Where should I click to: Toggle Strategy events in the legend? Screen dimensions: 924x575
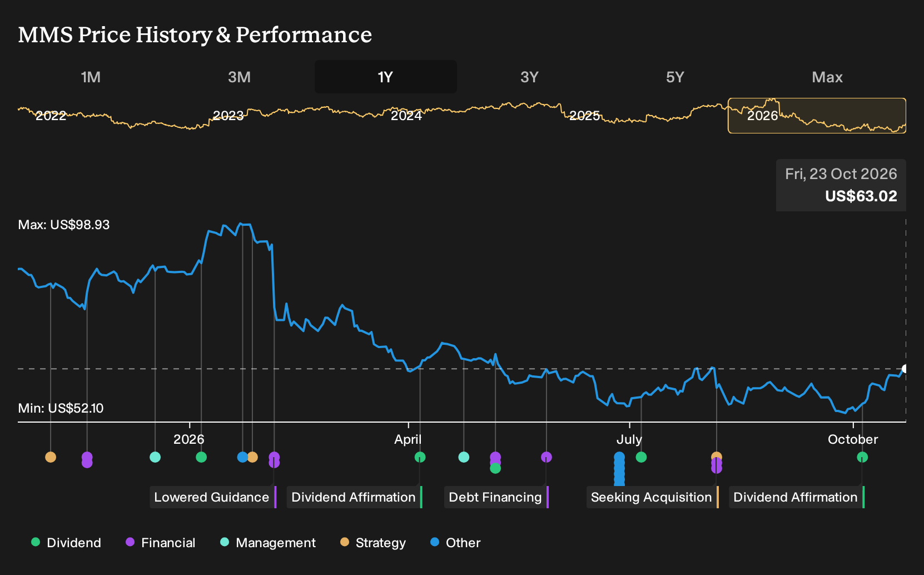click(373, 543)
